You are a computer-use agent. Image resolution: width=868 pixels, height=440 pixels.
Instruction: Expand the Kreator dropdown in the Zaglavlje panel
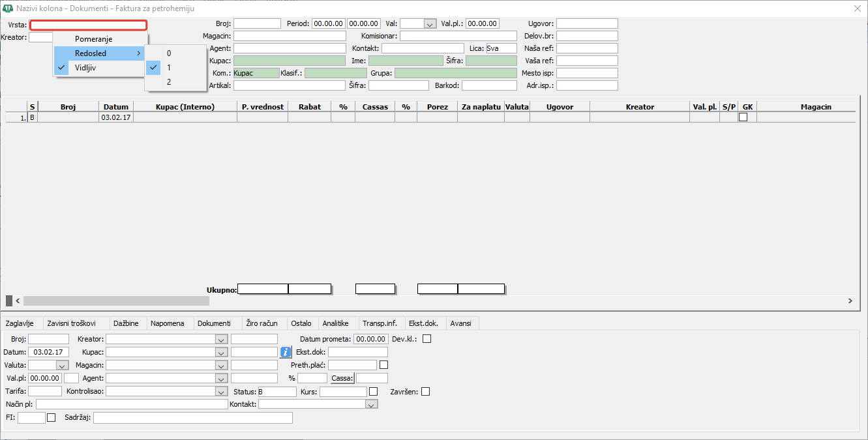click(221, 340)
